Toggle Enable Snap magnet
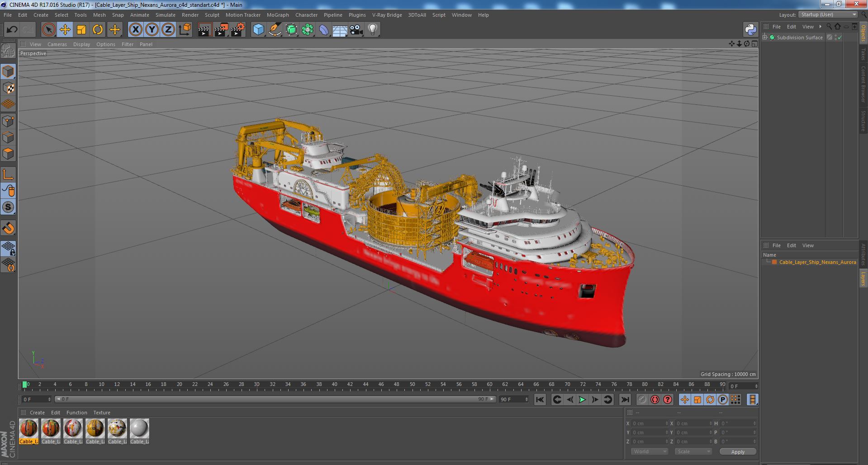Image resolution: width=868 pixels, height=465 pixels. pos(8,228)
